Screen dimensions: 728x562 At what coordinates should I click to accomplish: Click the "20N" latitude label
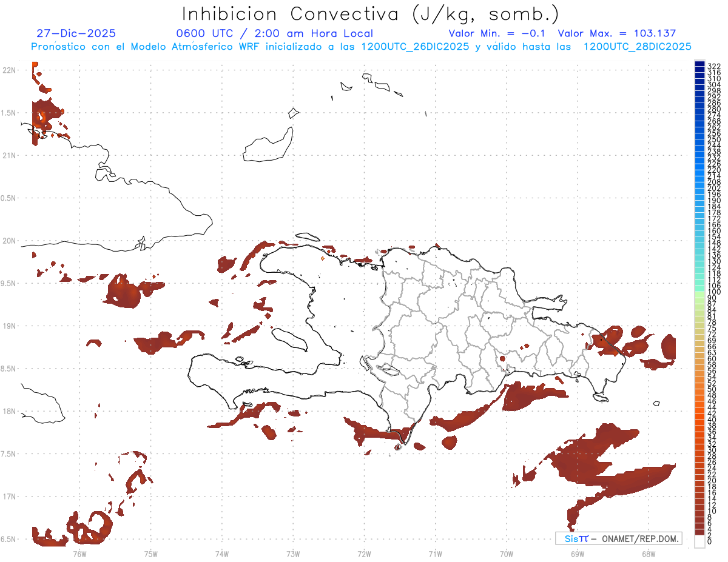pyautogui.click(x=10, y=241)
